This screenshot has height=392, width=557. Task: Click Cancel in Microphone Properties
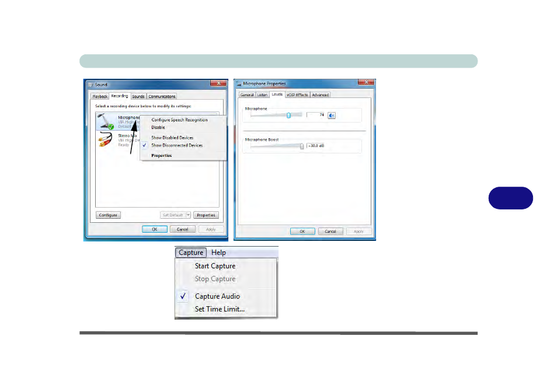coord(330,232)
